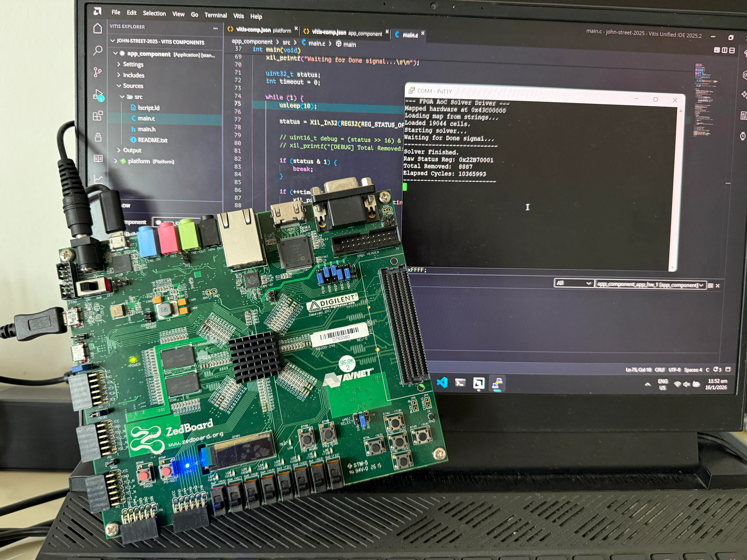This screenshot has width=747, height=560.
Task: Open the documentation viewer in the sidebar
Action: coord(98,158)
